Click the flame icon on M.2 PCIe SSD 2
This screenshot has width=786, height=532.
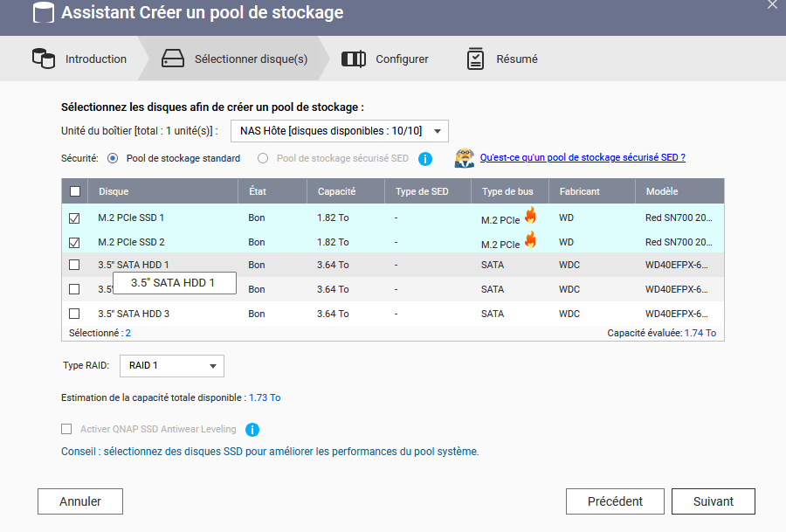coord(530,240)
